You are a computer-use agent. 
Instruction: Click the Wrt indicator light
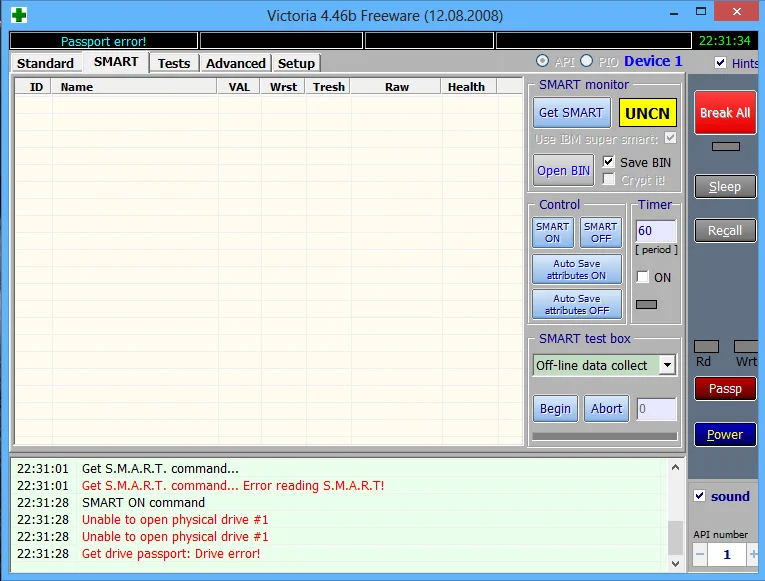(x=746, y=347)
